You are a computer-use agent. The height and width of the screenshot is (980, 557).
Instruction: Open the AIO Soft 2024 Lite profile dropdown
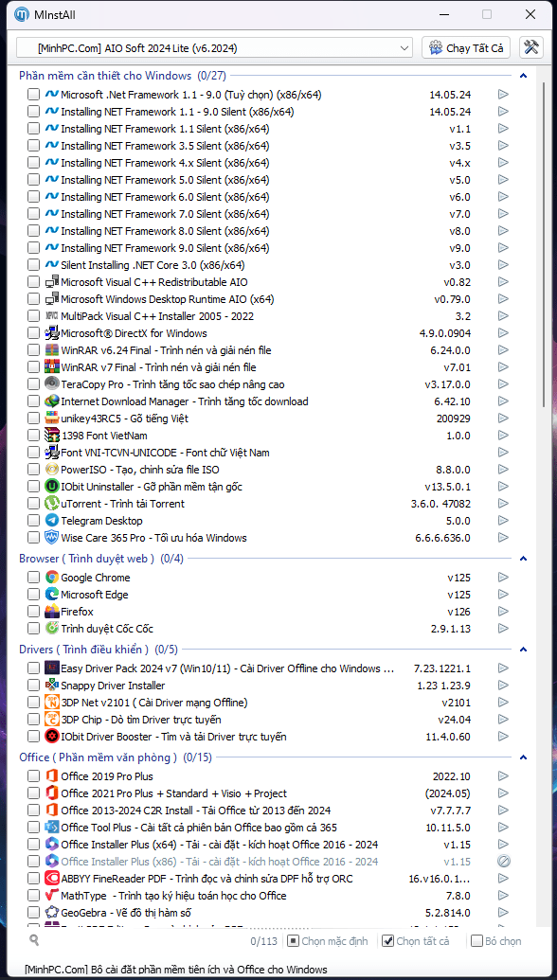pyautogui.click(x=214, y=47)
